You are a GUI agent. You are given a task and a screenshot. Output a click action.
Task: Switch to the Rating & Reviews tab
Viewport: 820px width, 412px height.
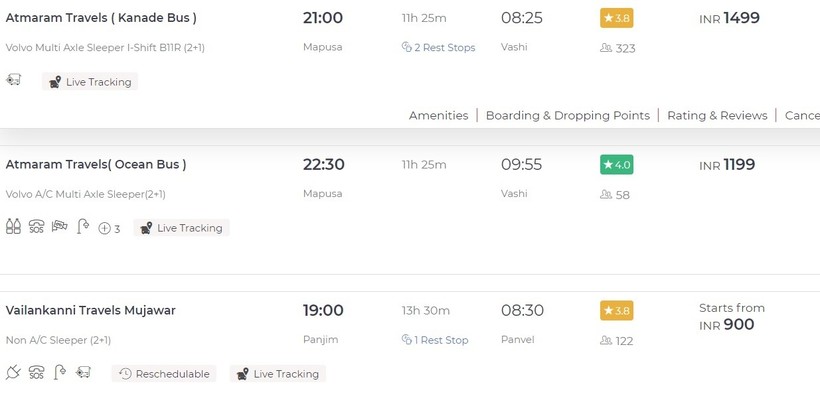[717, 115]
